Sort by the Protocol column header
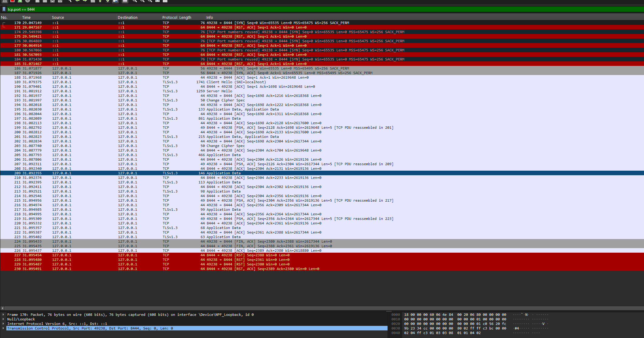 tap(170, 17)
